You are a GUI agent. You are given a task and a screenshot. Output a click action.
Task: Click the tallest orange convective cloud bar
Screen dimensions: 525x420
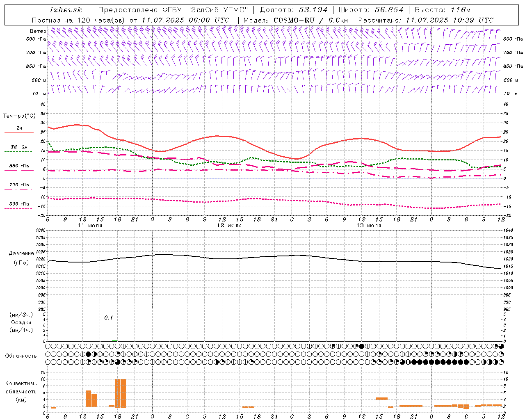point(120,393)
